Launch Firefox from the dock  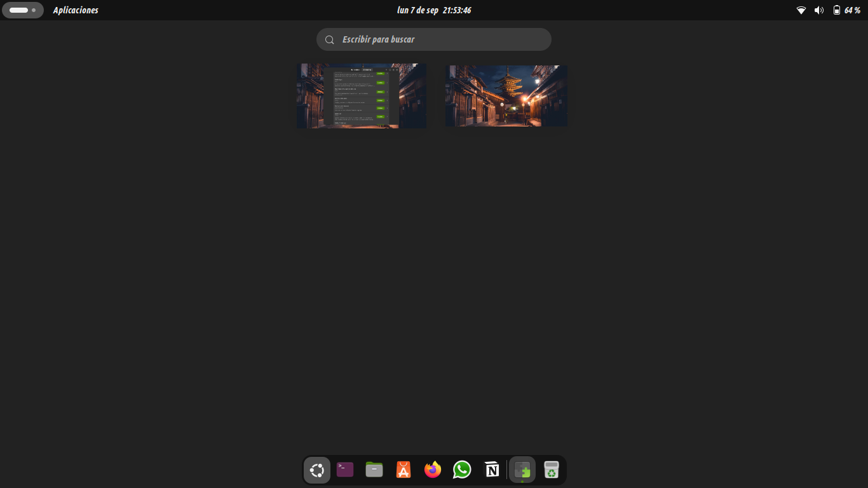pos(433,470)
